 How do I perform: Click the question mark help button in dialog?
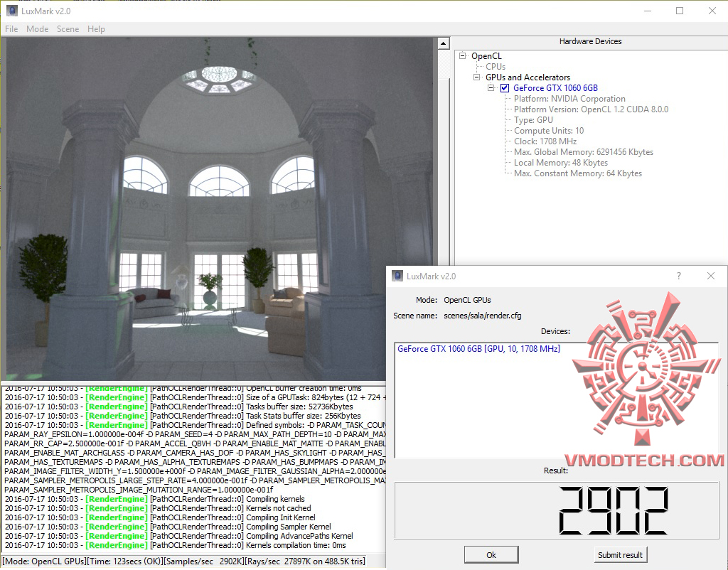coord(679,276)
